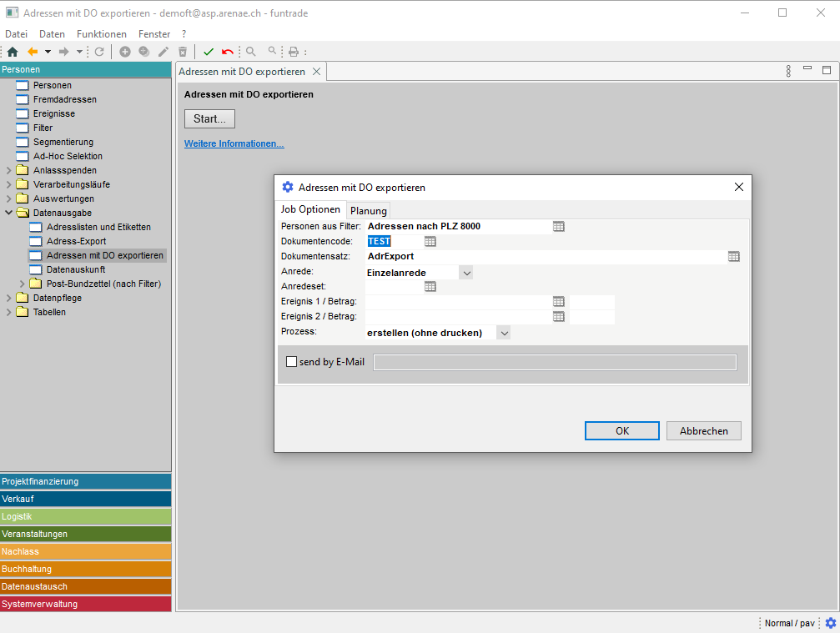The image size is (840, 633).
Task: Click the Home icon in the toolbar
Action: coord(13,52)
